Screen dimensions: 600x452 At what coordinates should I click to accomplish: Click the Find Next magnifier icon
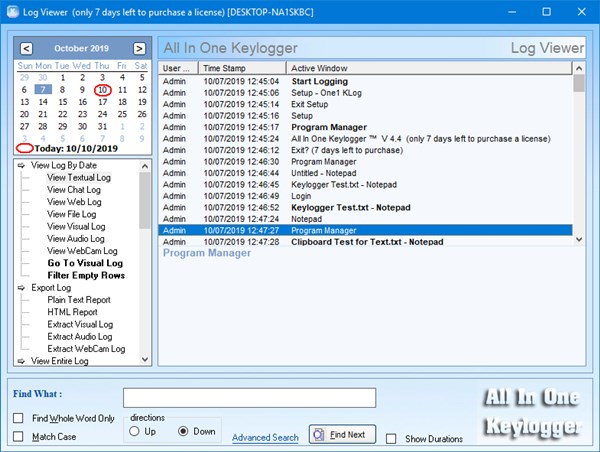[x=318, y=435]
